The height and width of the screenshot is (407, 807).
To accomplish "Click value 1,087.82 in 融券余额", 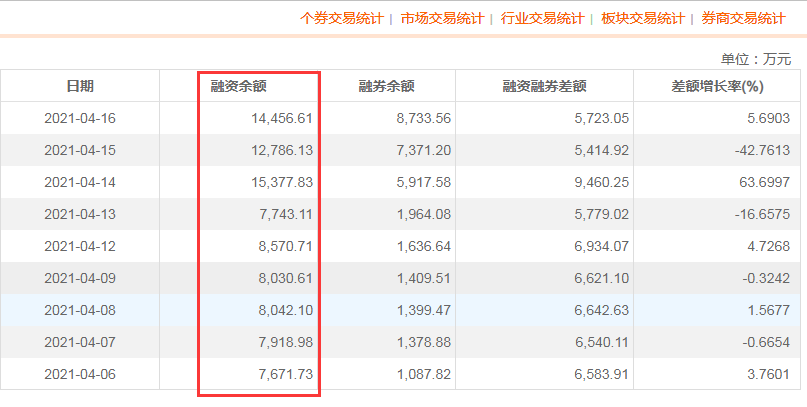I will 424,374.
